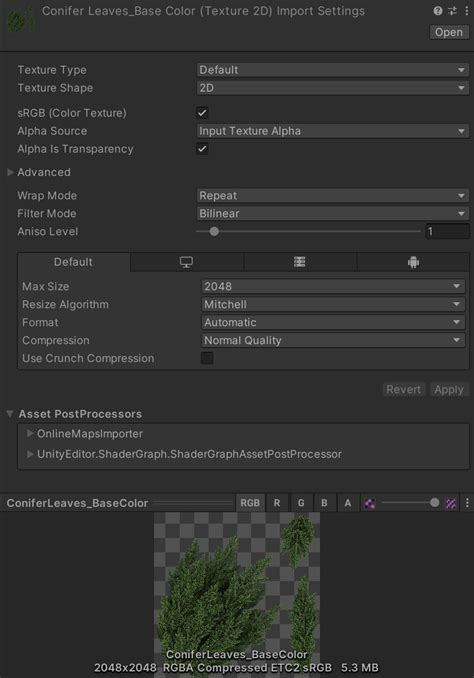474x678 pixels.
Task: Open the Inspector help icon
Action: tap(438, 11)
